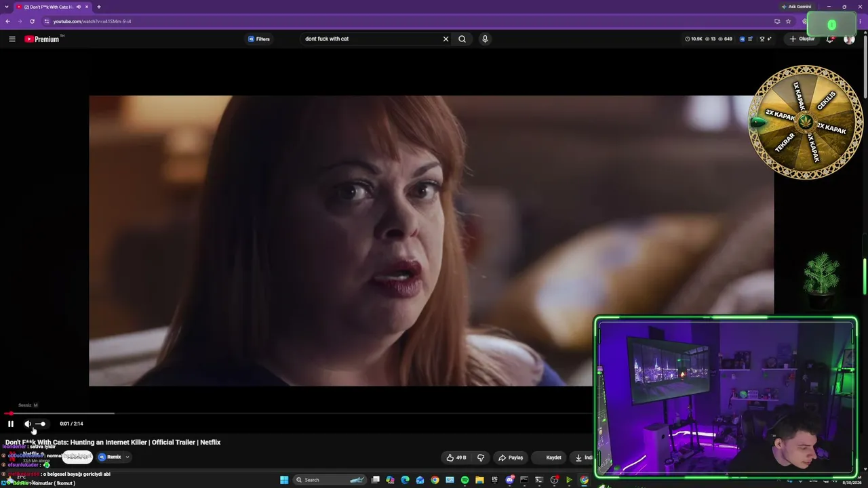Click the browser address bar URL
Viewport: 868px width, 488px height.
click(92, 21)
